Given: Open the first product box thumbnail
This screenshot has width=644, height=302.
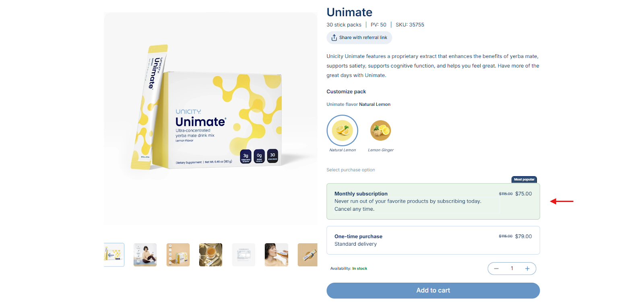Looking at the screenshot, I should point(114,255).
